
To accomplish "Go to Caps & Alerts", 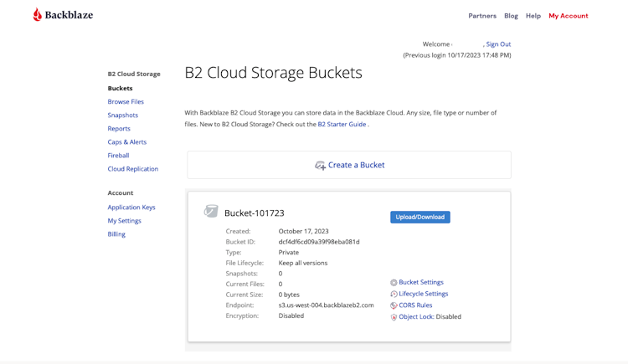I will coord(127,142).
